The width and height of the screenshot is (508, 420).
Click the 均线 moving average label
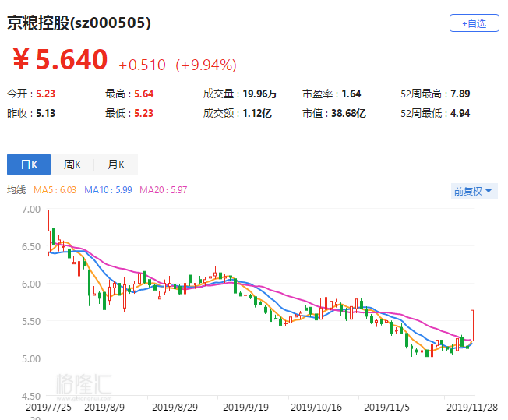(x=16, y=190)
